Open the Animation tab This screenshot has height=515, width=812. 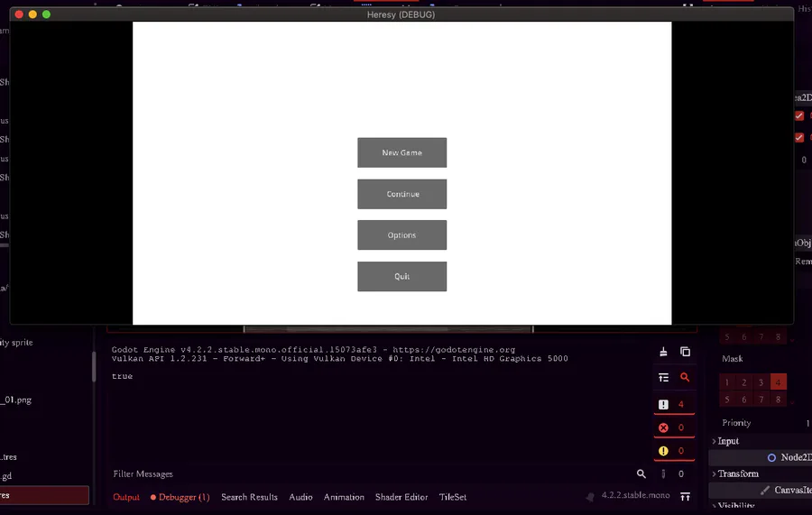click(344, 497)
